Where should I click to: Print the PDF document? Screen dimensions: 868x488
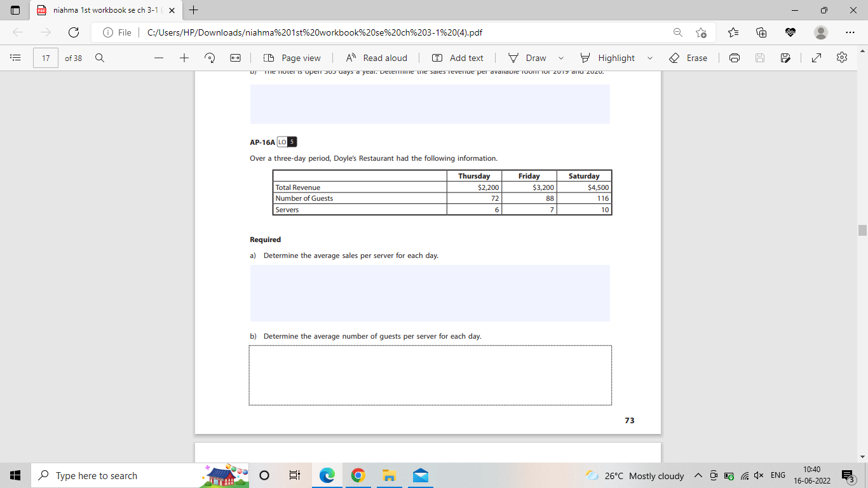pyautogui.click(x=734, y=58)
